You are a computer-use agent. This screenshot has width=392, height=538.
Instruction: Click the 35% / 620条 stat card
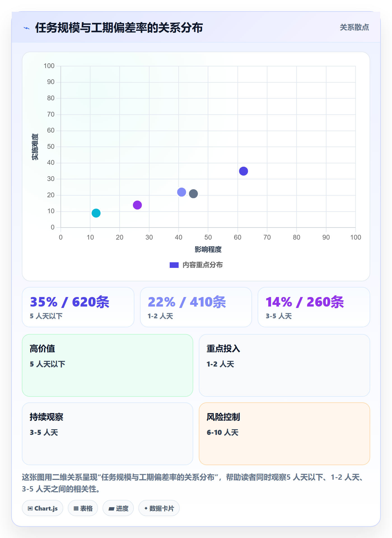(x=78, y=307)
